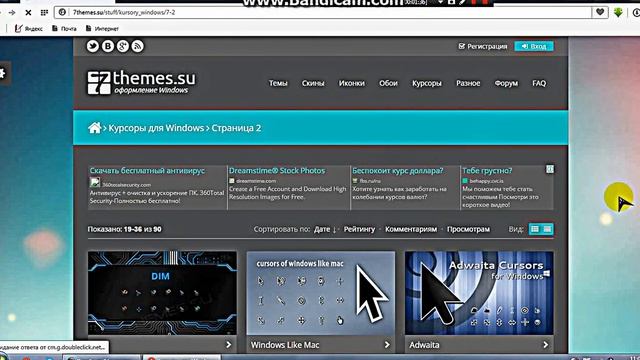Open the VK social icon
This screenshot has height=360, width=640.
coord(108,46)
